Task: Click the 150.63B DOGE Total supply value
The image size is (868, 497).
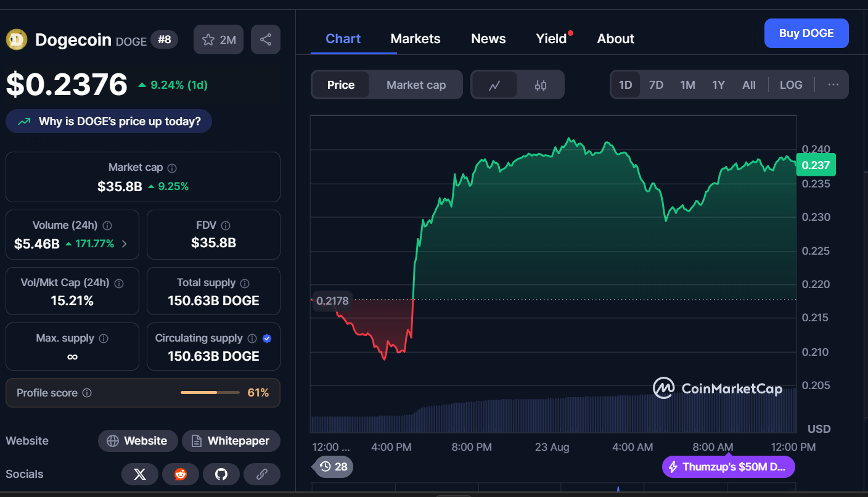Action: [213, 301]
